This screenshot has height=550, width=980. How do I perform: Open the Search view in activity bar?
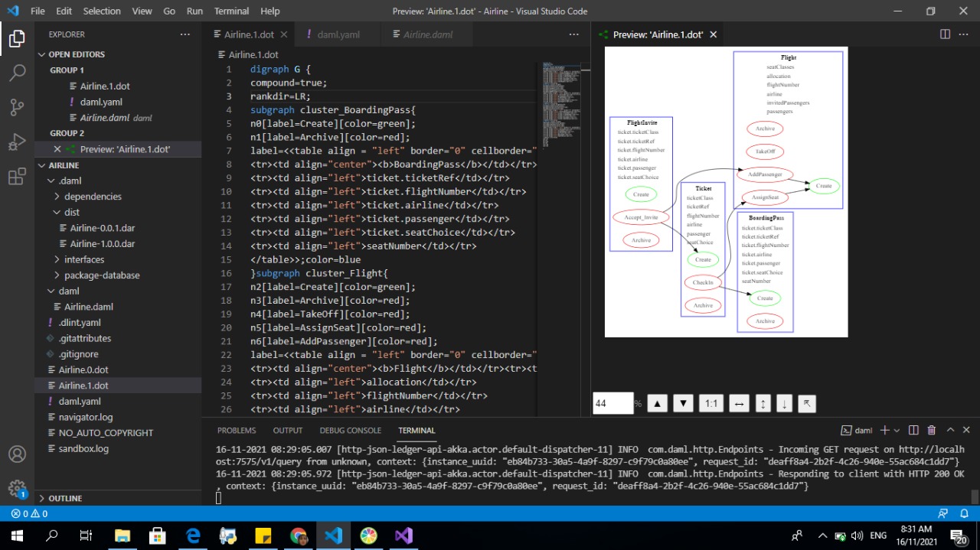click(17, 73)
